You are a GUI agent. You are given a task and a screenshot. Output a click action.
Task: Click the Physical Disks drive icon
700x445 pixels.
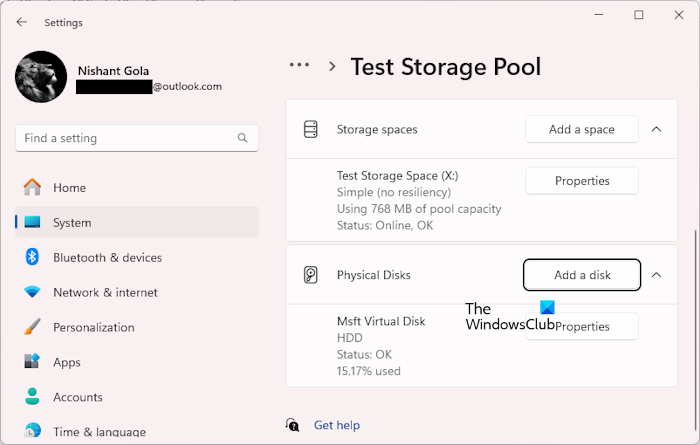point(311,275)
